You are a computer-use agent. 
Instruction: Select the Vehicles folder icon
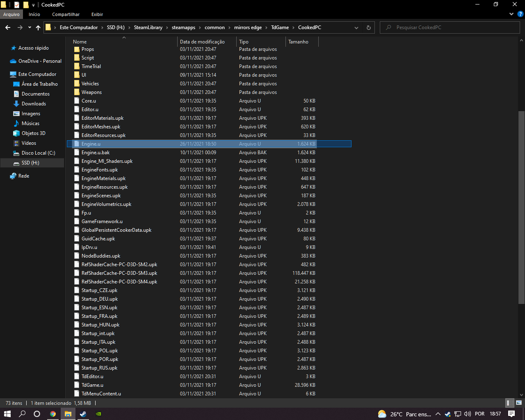click(x=77, y=84)
